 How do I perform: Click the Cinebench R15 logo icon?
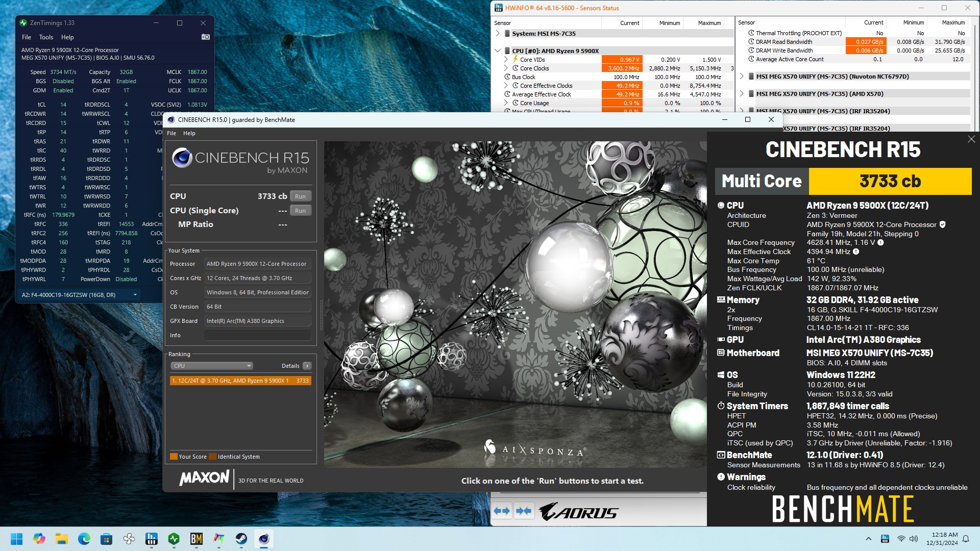click(182, 158)
